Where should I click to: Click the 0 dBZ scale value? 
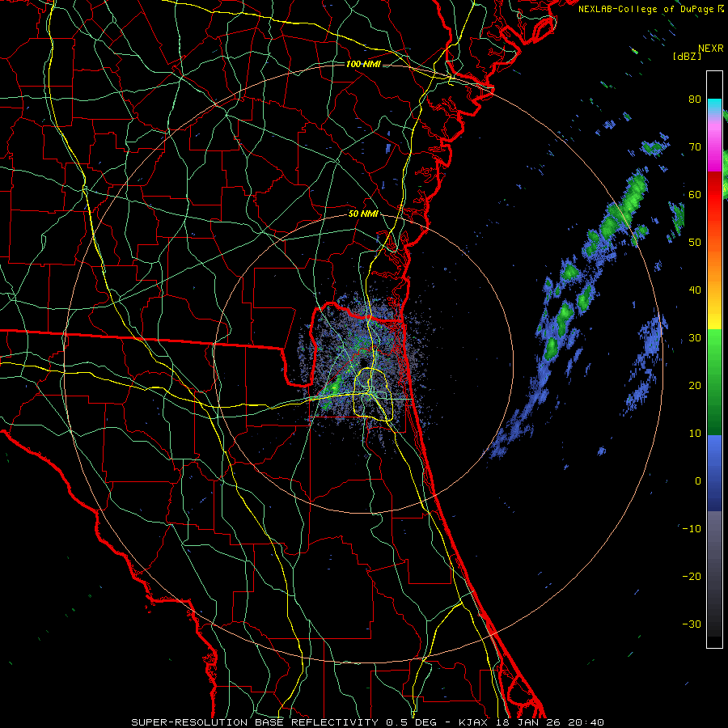point(698,481)
